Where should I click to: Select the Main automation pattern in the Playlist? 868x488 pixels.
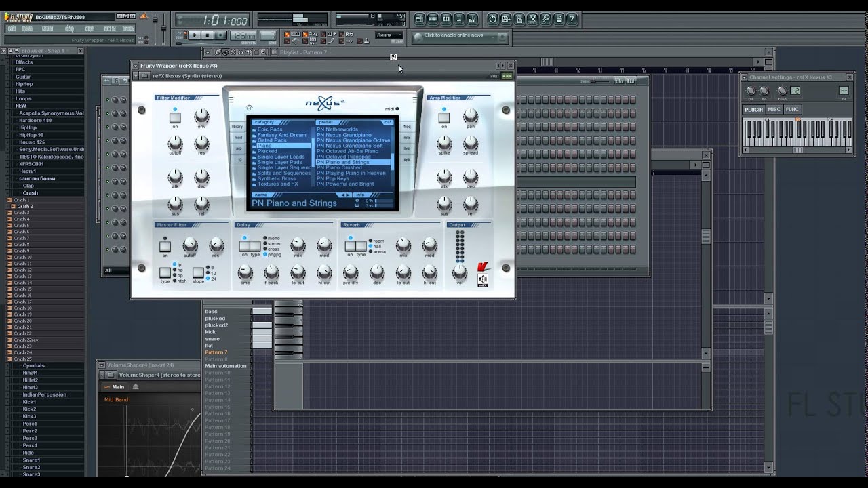[x=226, y=366]
